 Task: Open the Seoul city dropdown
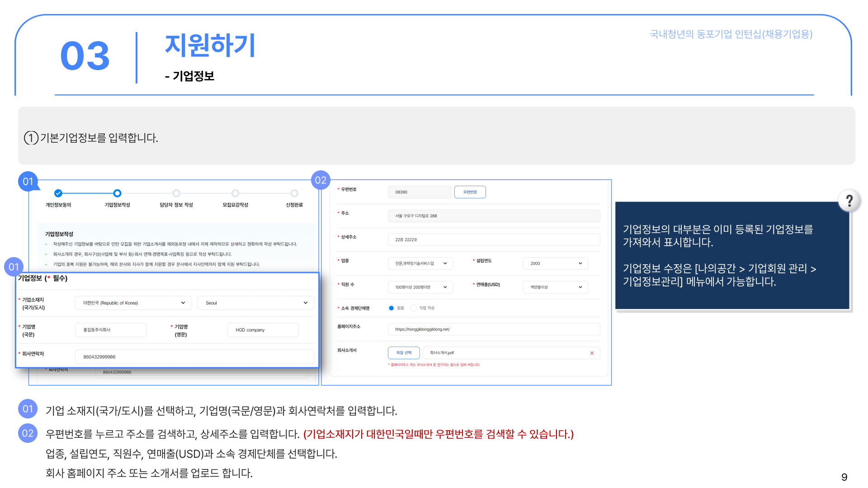coord(255,303)
